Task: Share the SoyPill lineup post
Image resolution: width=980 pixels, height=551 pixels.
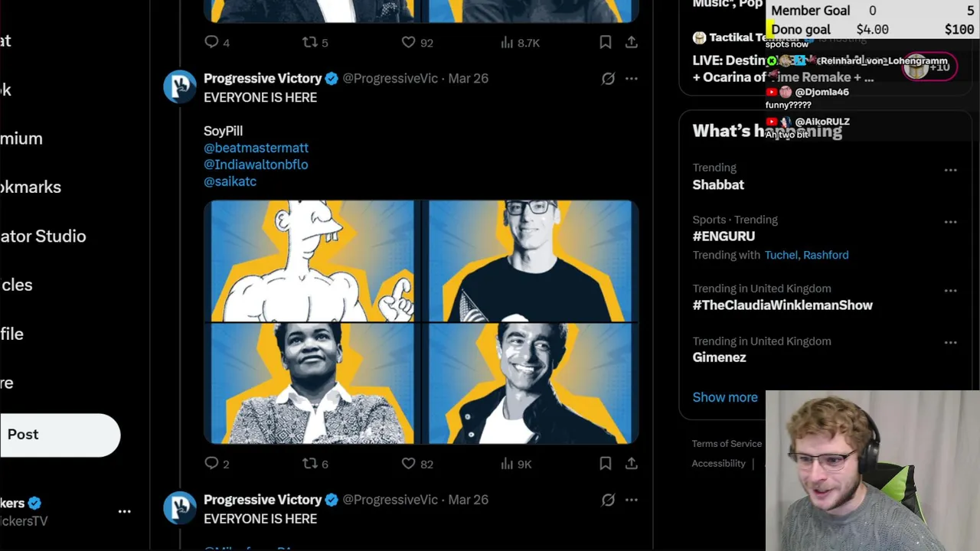Action: pyautogui.click(x=631, y=463)
